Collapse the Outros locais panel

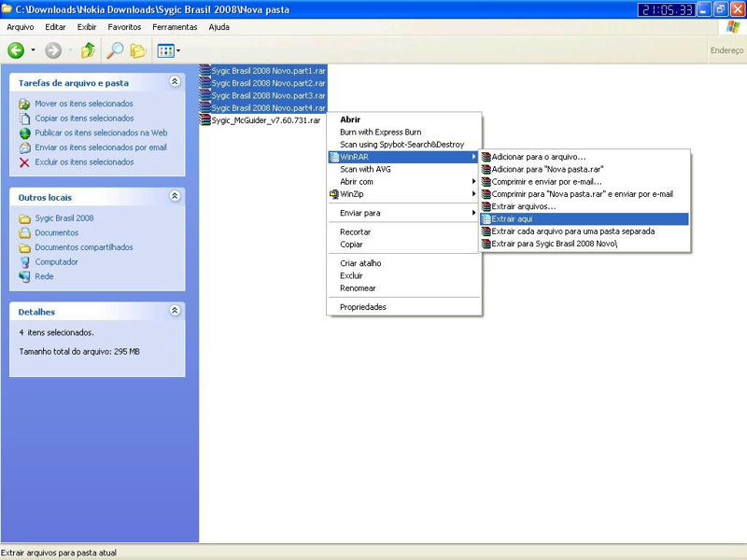(175, 196)
